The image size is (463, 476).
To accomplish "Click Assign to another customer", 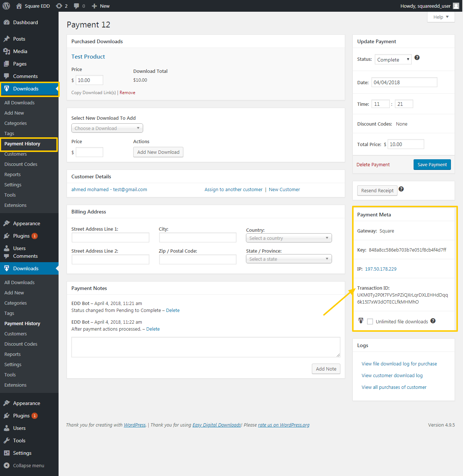I will (234, 189).
